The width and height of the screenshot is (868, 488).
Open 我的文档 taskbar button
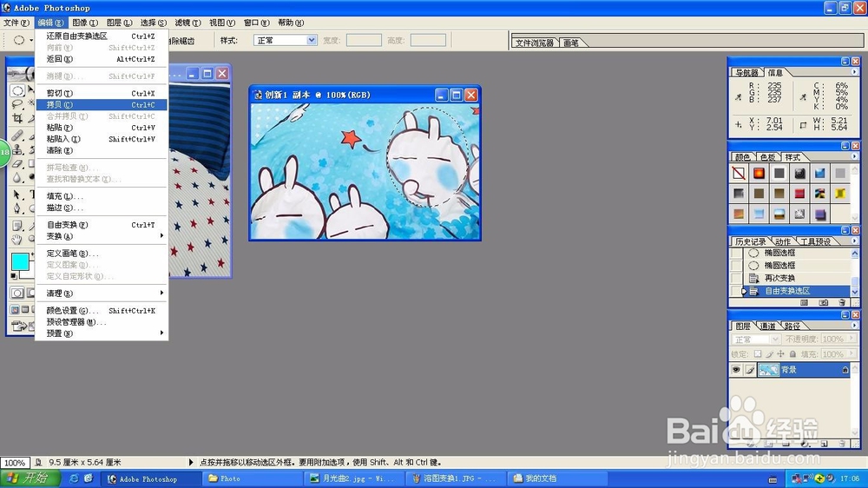[557, 478]
